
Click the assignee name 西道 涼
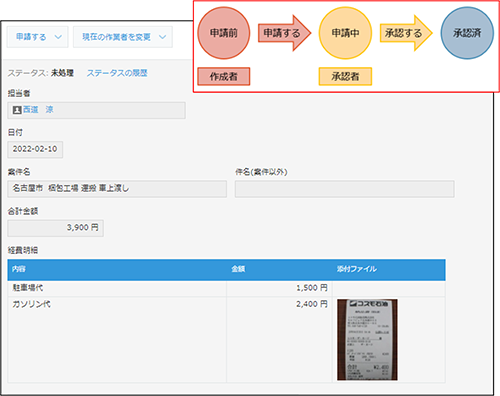38,110
